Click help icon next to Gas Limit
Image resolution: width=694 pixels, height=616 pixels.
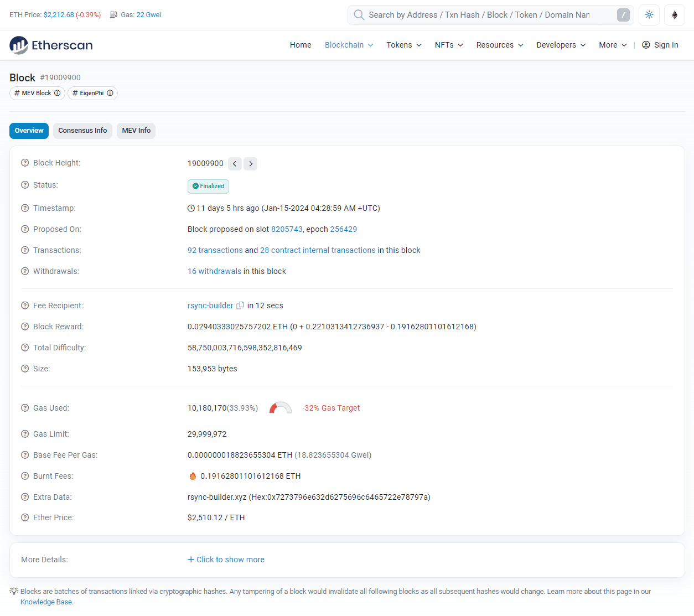(25, 434)
